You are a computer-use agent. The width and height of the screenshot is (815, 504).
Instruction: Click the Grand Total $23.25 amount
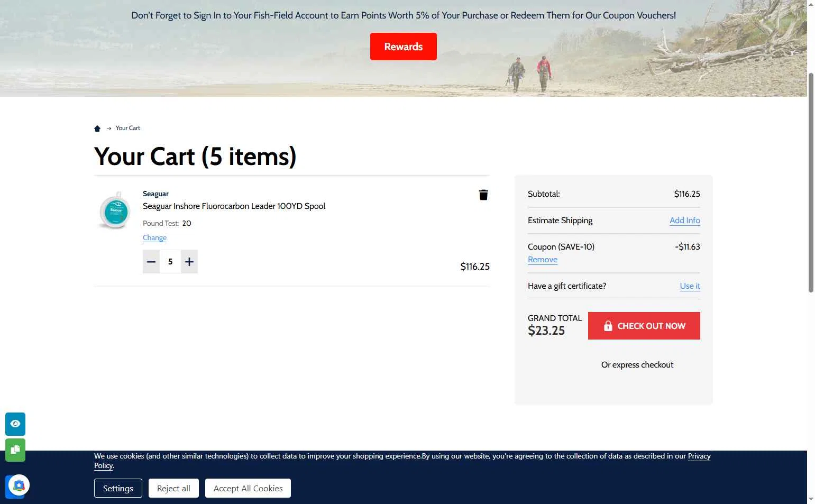[546, 331]
